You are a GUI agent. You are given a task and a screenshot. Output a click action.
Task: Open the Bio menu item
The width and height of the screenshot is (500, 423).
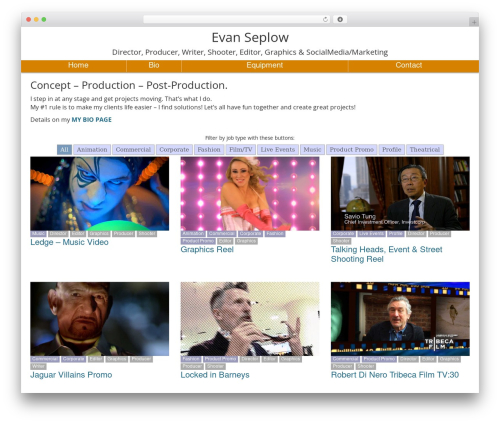pyautogui.click(x=154, y=65)
